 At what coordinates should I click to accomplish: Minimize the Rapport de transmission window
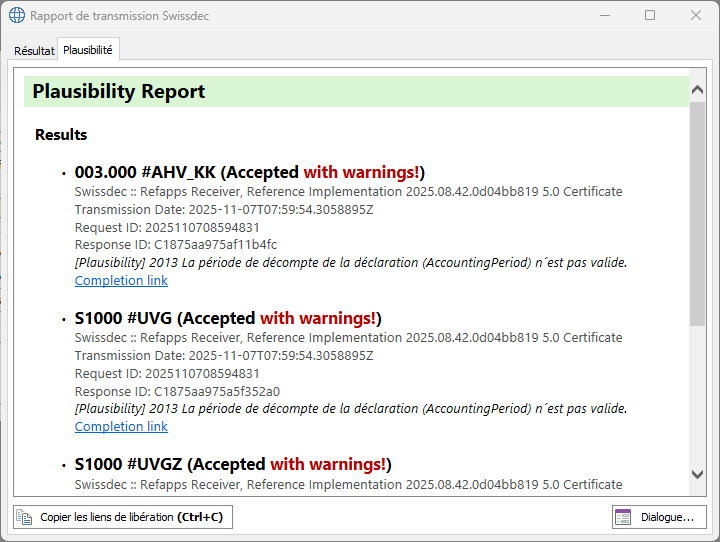coord(604,16)
